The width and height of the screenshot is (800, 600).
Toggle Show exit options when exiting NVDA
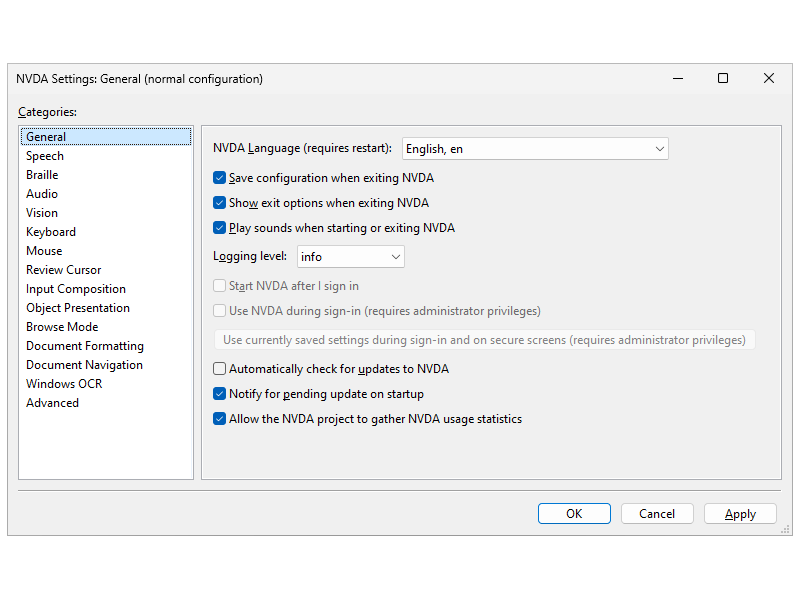[220, 203]
